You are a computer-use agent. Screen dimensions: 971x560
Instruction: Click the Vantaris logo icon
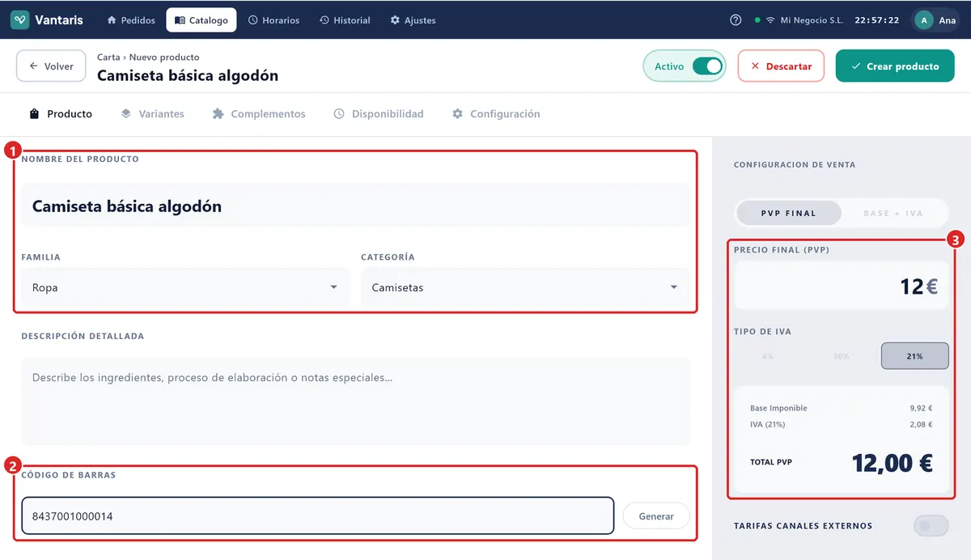(x=19, y=20)
